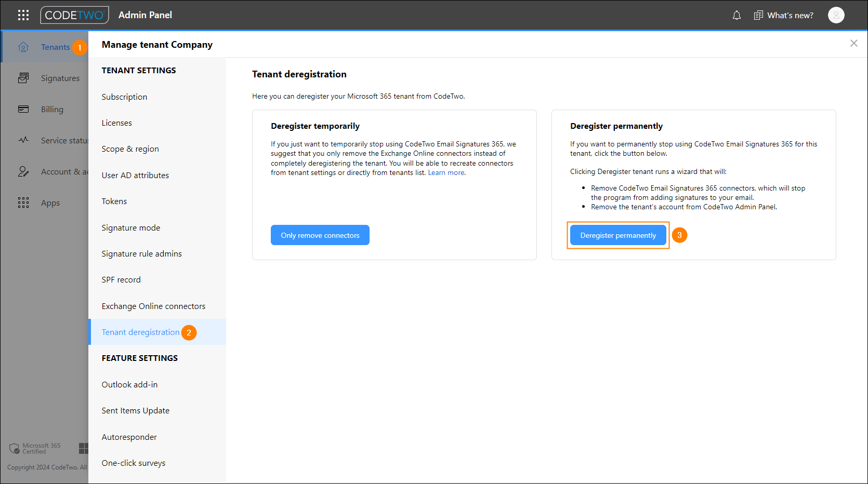Open Sent Items Update settings
The image size is (868, 484).
pos(157,410)
